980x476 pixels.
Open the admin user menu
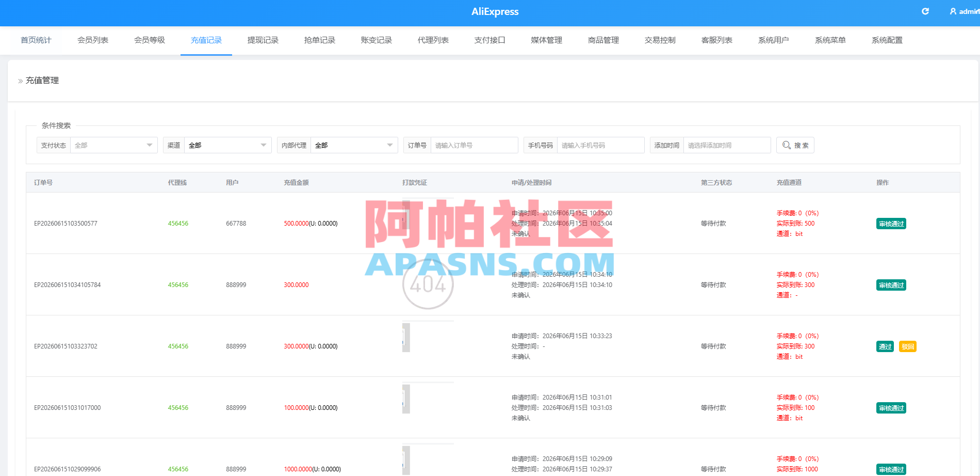tap(964, 11)
